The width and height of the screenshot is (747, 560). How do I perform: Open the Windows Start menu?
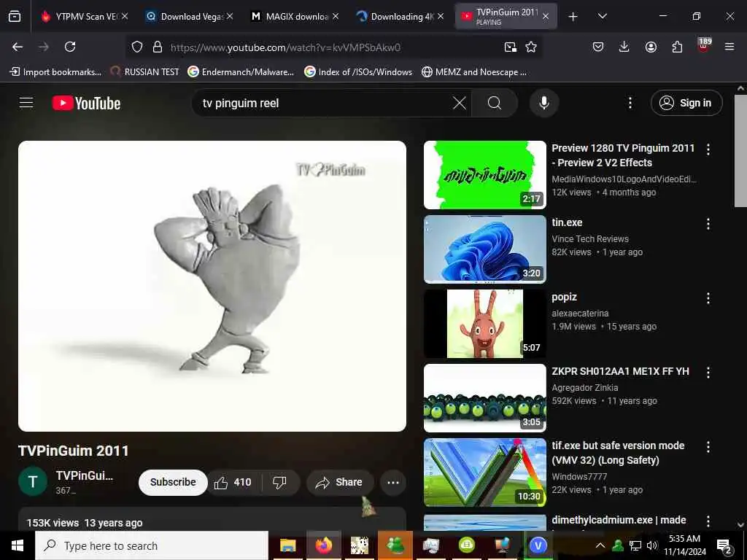[x=18, y=545]
